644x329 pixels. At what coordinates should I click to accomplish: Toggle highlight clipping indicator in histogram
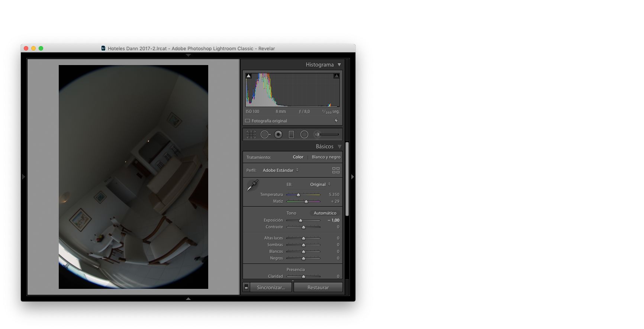point(337,76)
